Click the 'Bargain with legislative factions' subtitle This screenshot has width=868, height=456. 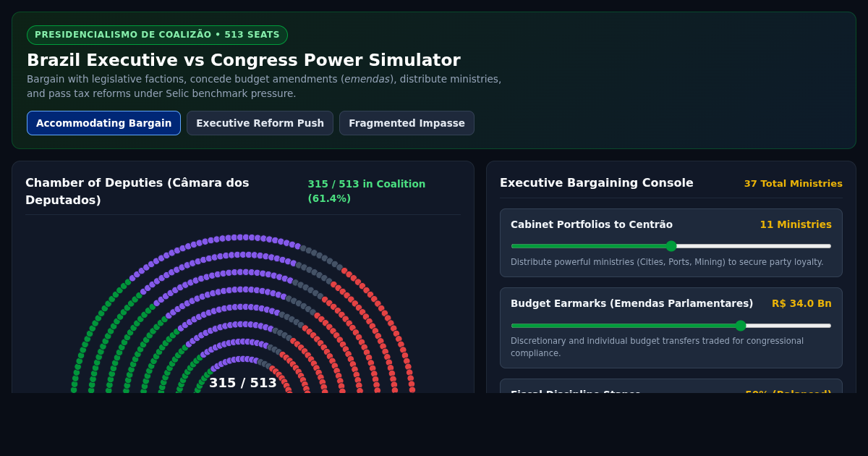tap(264, 86)
